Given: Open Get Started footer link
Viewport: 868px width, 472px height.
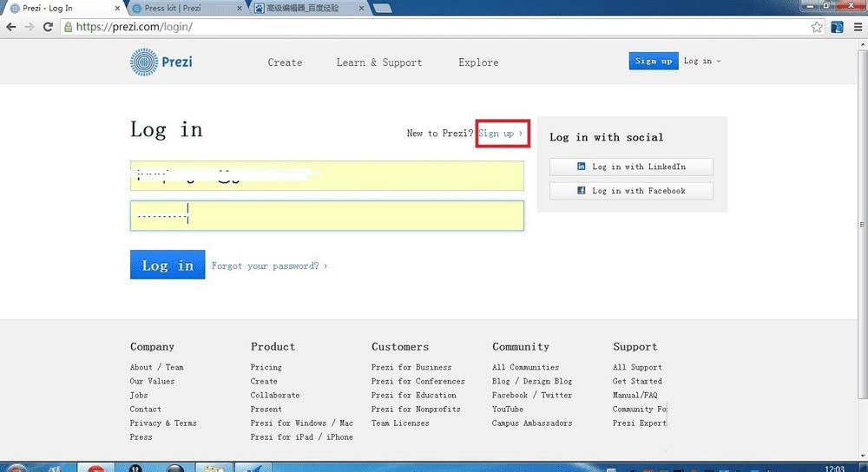Looking at the screenshot, I should pos(637,381).
